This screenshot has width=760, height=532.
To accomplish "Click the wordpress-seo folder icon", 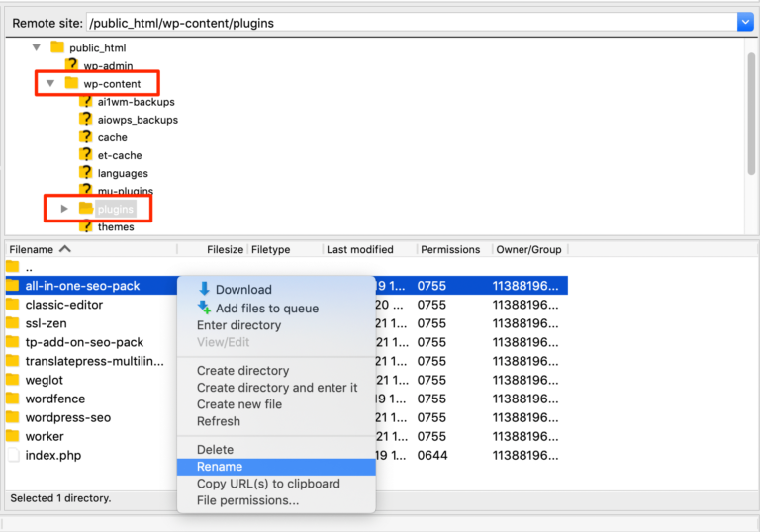I will coord(13,416).
